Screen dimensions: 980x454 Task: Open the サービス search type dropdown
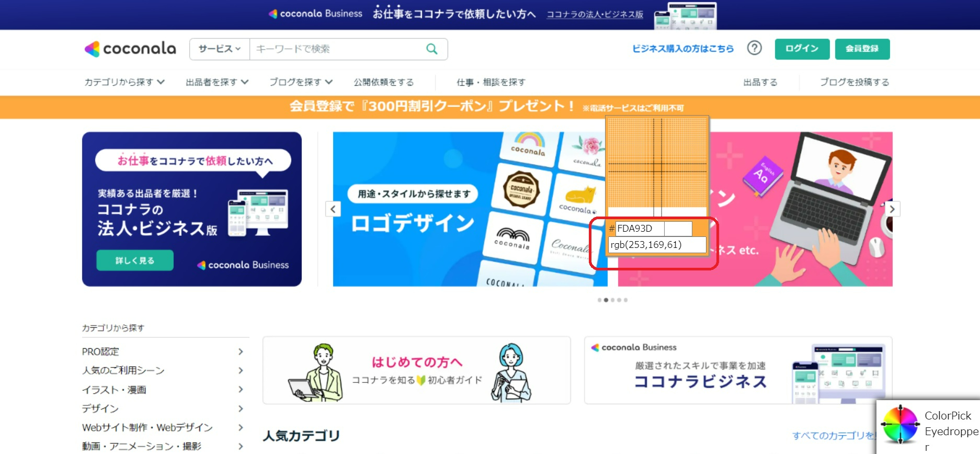[220, 49]
